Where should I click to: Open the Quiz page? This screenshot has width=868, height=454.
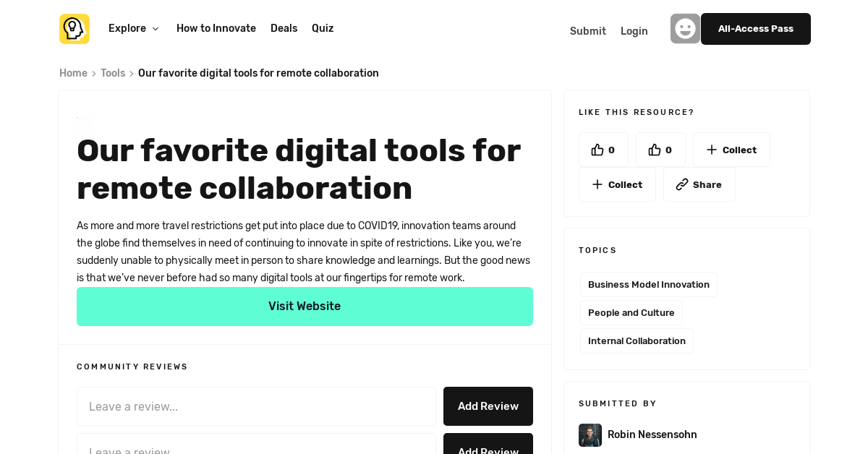322,28
